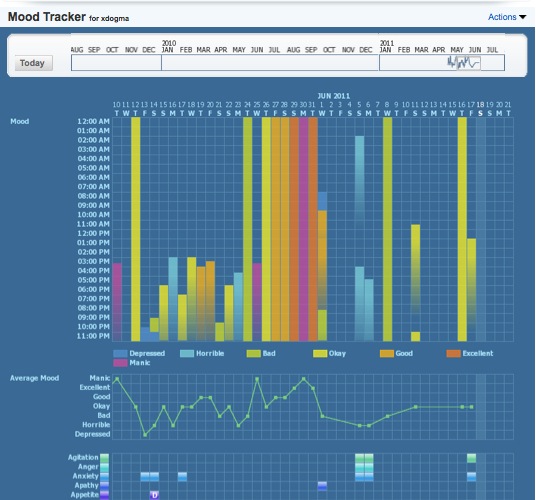Click the small blue Depressed block on June 1
Screen dimensions: 536x500
pos(322,201)
